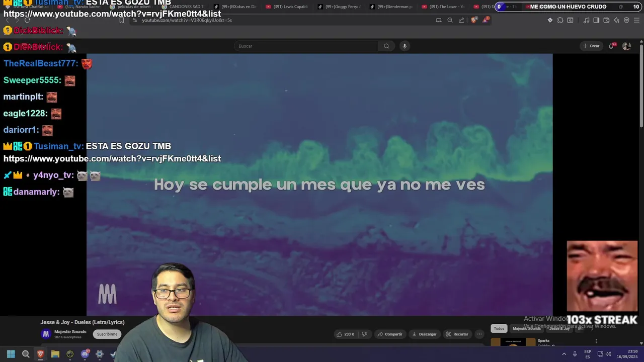Subscribe with the Suscribirme button
Image resolution: width=644 pixels, height=362 pixels.
(x=107, y=334)
